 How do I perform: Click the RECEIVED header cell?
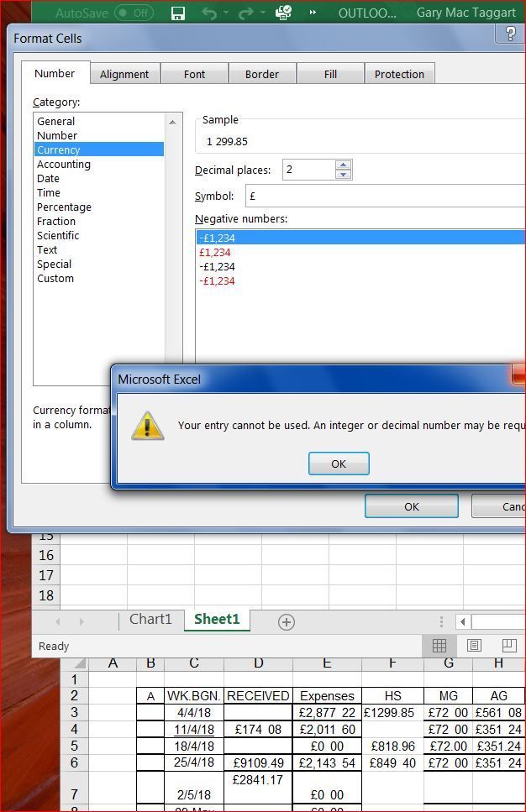(x=258, y=695)
